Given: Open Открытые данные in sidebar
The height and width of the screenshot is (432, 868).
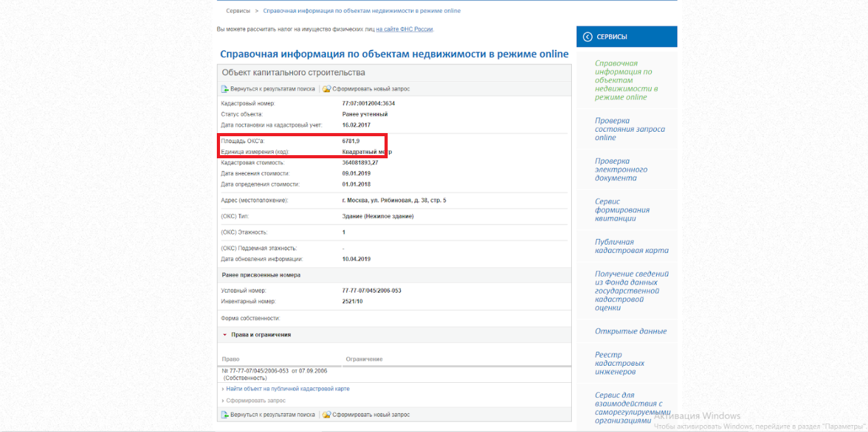Looking at the screenshot, I should pos(630,331).
